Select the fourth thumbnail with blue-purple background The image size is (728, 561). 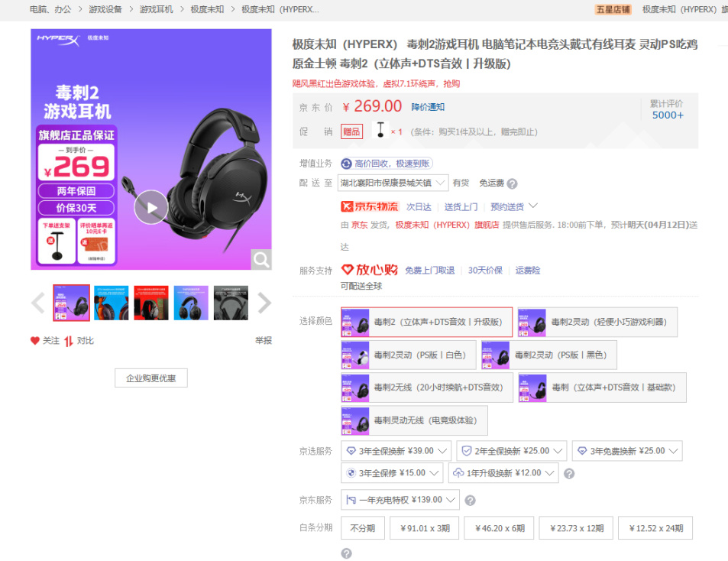pyautogui.click(x=191, y=303)
